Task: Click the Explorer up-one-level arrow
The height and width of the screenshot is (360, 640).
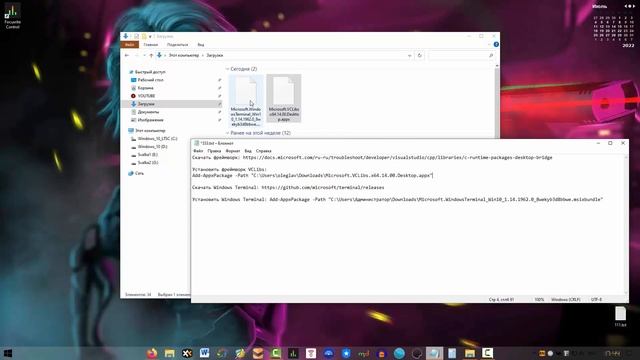Action: 151,55
